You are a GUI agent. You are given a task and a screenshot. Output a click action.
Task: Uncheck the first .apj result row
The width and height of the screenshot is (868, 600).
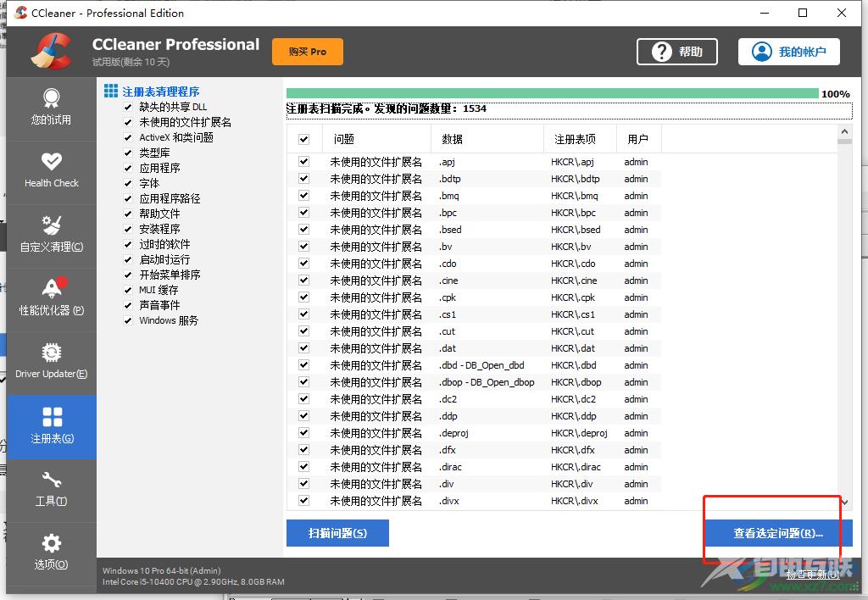[303, 162]
